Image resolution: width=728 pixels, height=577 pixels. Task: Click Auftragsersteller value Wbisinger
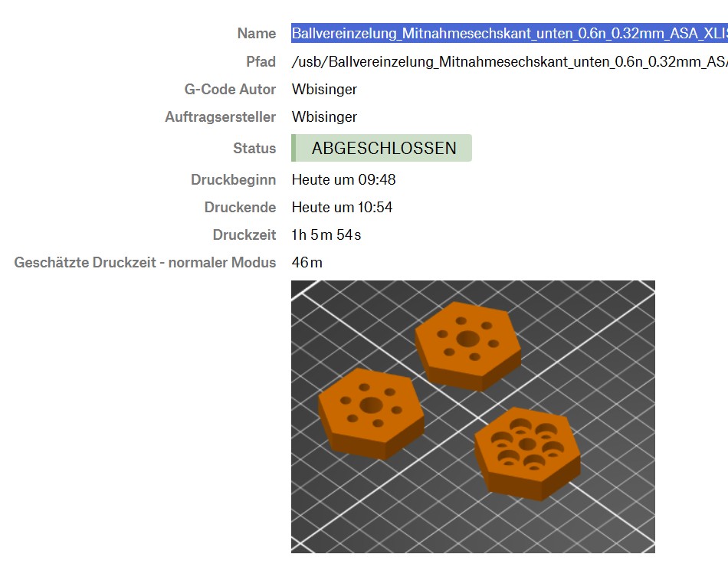pyautogui.click(x=324, y=117)
